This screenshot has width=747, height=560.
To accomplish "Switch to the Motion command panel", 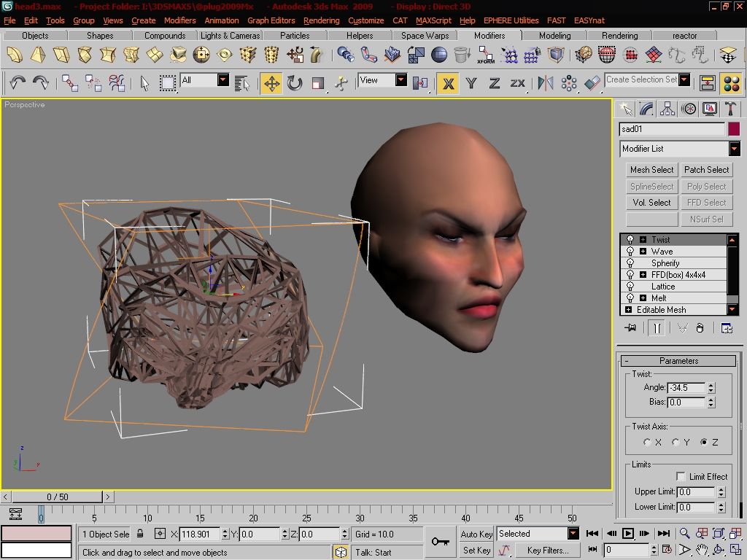I will (689, 109).
